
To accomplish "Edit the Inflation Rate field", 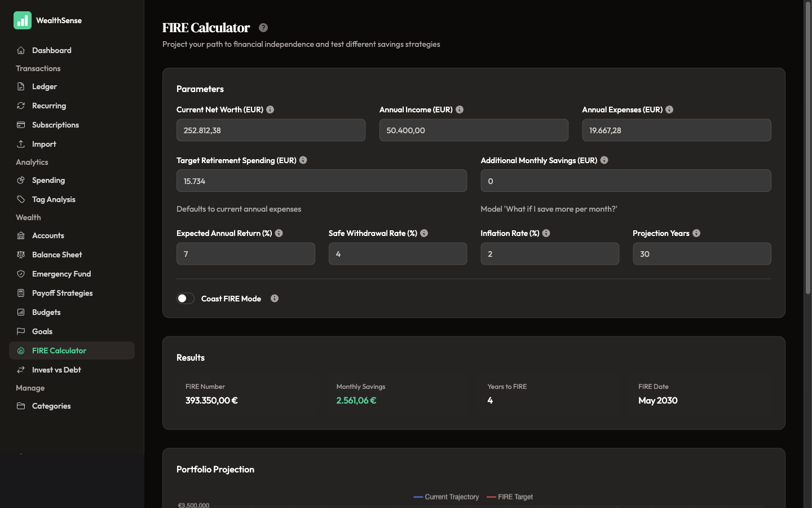I will click(550, 254).
